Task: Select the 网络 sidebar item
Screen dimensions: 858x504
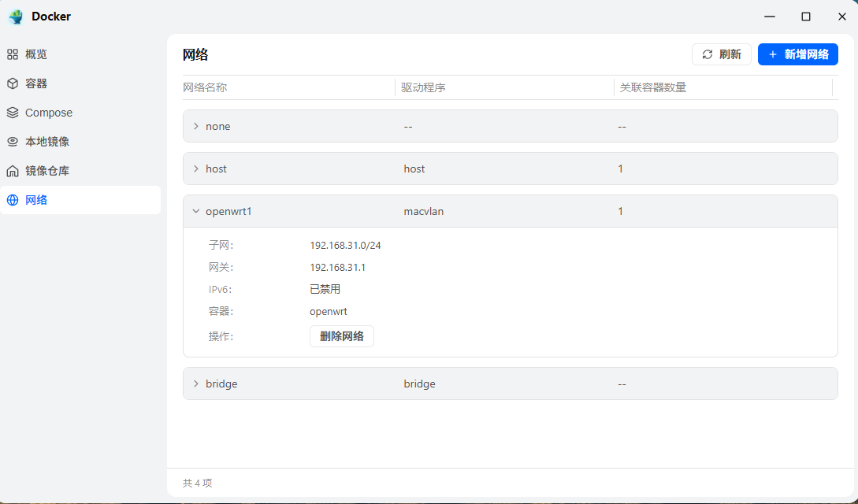Action: coord(80,200)
